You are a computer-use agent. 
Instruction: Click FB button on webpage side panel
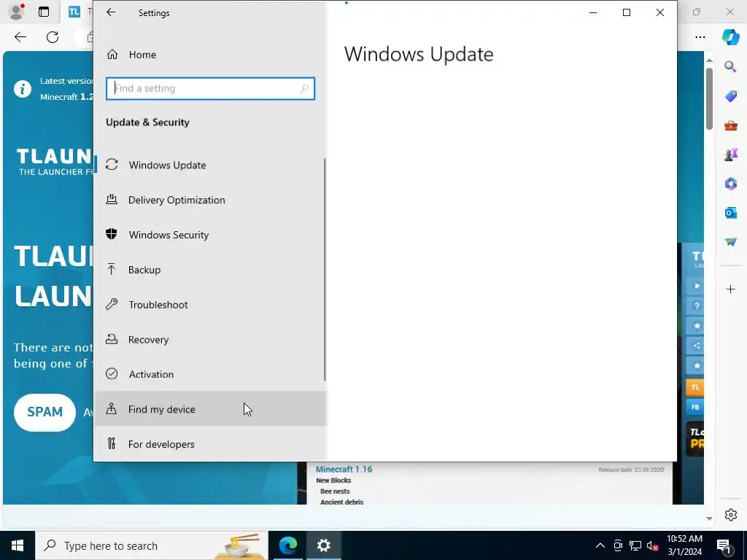(x=695, y=407)
